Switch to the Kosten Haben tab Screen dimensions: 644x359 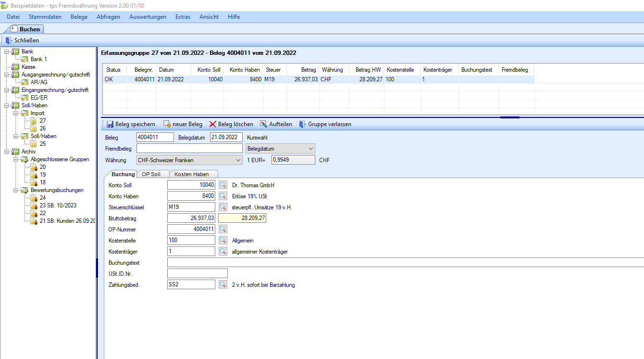[x=191, y=174]
